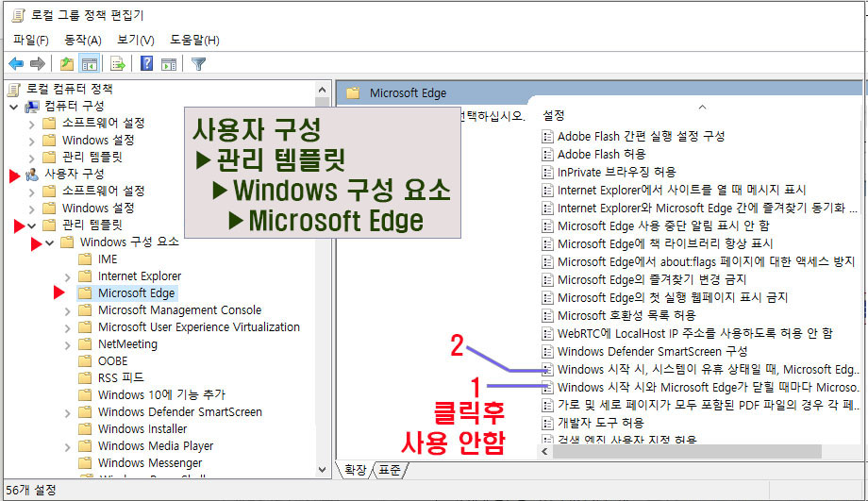This screenshot has height=501, width=868.
Task: Select the Windows Messenger folder
Action: pos(150,463)
